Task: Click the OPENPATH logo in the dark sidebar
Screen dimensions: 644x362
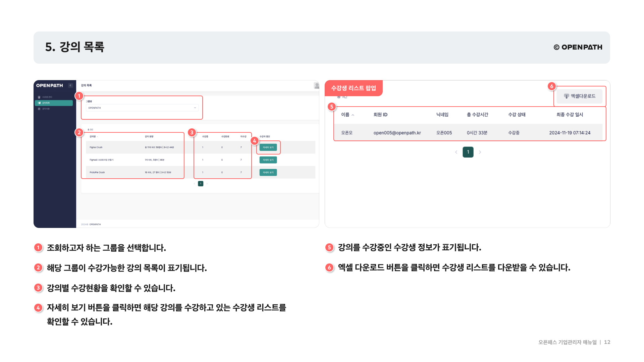Action: (x=50, y=85)
